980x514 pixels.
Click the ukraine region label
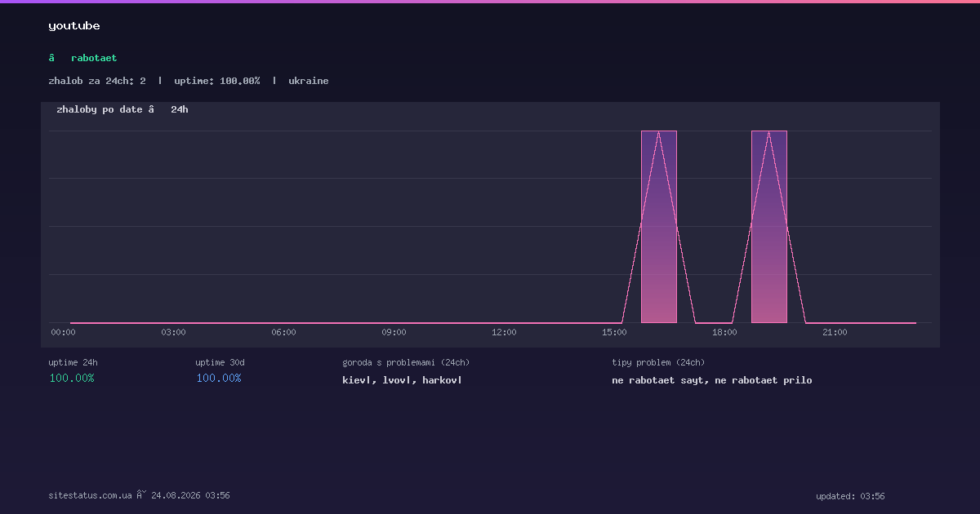309,81
